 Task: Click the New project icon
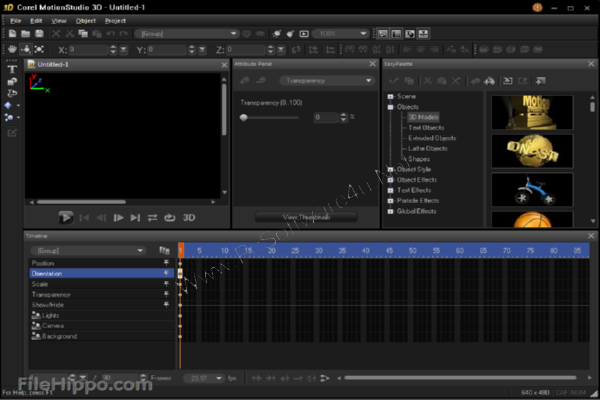point(12,34)
